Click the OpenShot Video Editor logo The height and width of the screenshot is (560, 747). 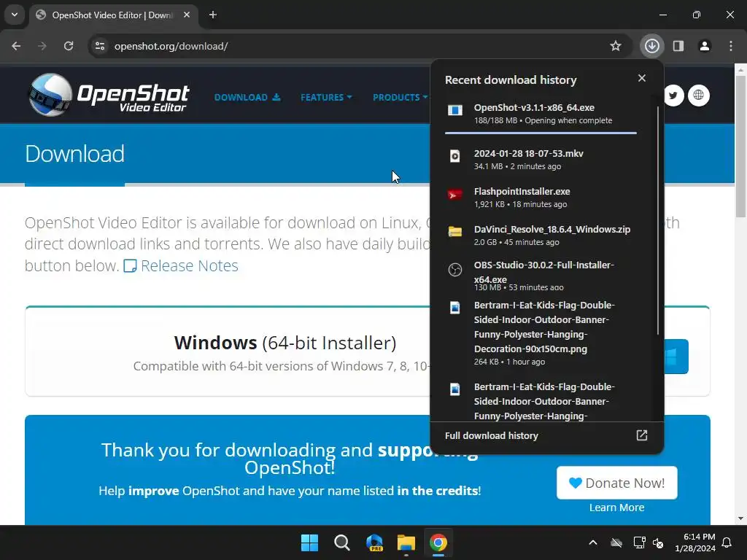tap(109, 95)
